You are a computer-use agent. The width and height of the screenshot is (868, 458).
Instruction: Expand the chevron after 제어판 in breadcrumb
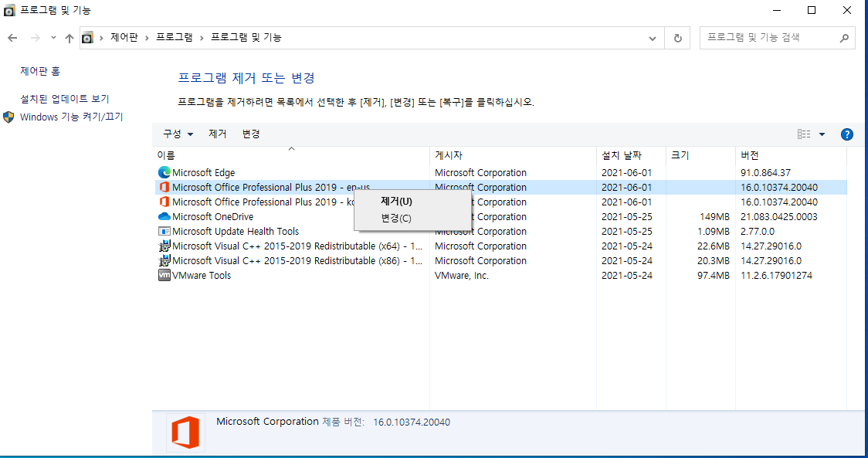coord(147,38)
